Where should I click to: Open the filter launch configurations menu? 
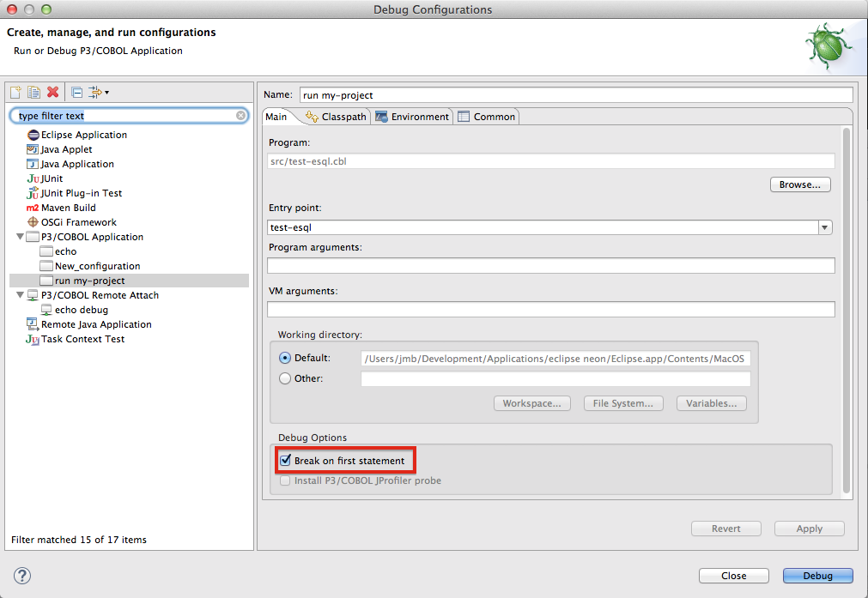click(x=99, y=92)
